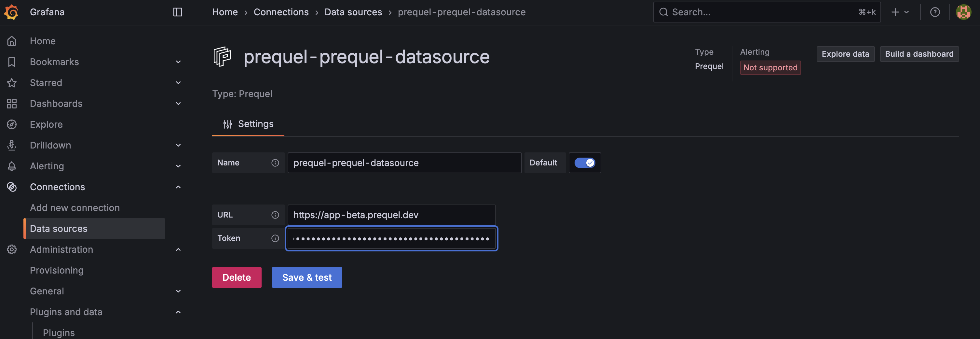
Task: Click the Starred star icon
Action: coord(12,83)
